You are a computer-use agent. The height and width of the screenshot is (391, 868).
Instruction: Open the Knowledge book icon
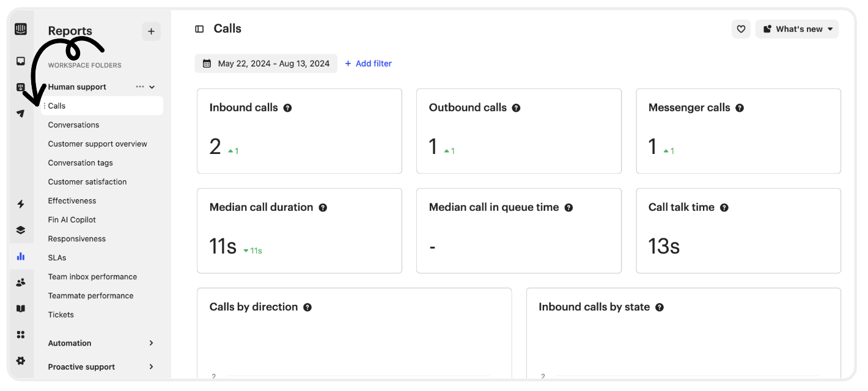(21, 309)
